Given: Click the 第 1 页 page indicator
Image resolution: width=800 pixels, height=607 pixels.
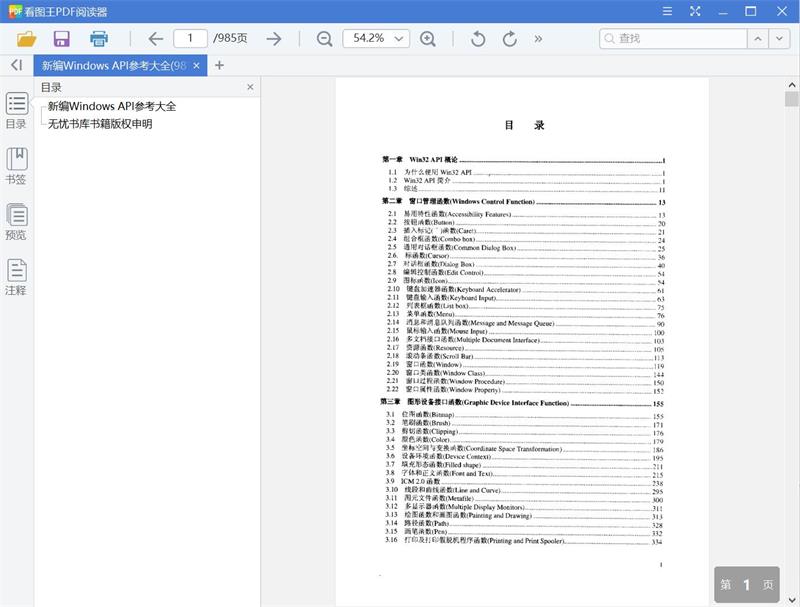Looking at the screenshot, I should (746, 585).
